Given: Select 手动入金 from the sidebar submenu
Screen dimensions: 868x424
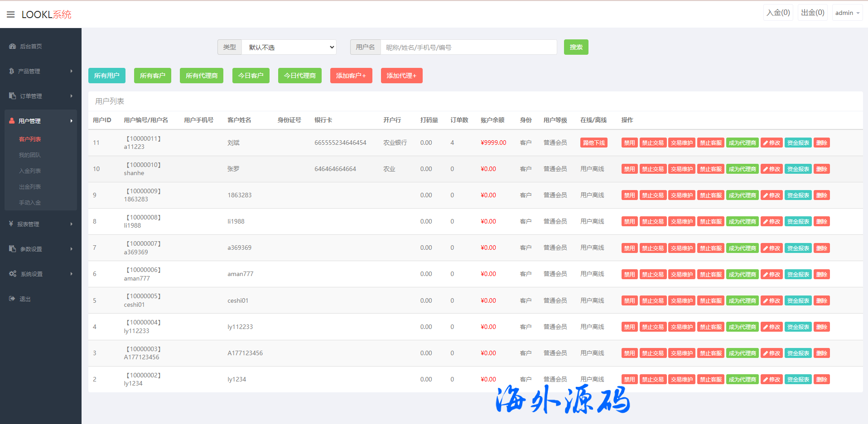Looking at the screenshot, I should [30, 202].
